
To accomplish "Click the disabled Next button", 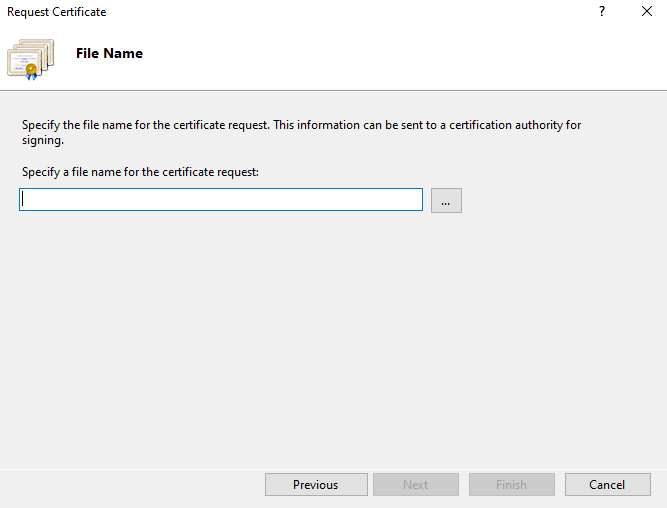I will [416, 485].
